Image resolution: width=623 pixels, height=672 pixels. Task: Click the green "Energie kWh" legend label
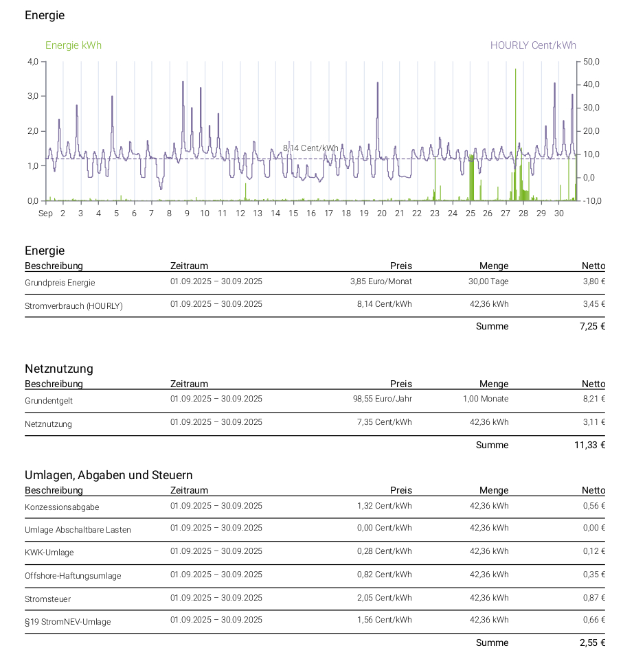click(73, 45)
